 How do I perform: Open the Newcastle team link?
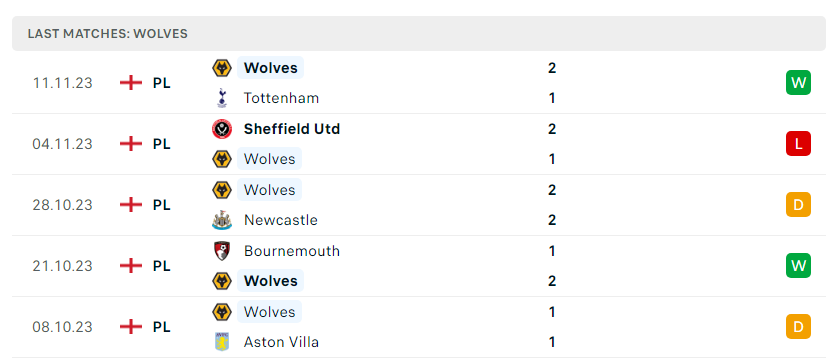click(x=281, y=220)
